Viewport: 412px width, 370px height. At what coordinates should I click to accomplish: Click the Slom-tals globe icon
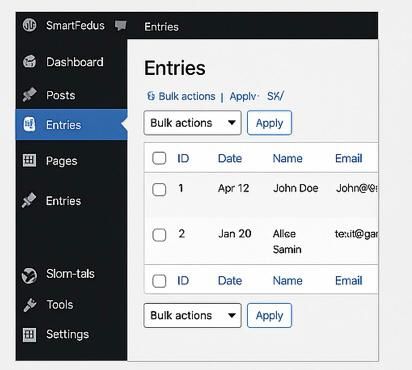(29, 275)
